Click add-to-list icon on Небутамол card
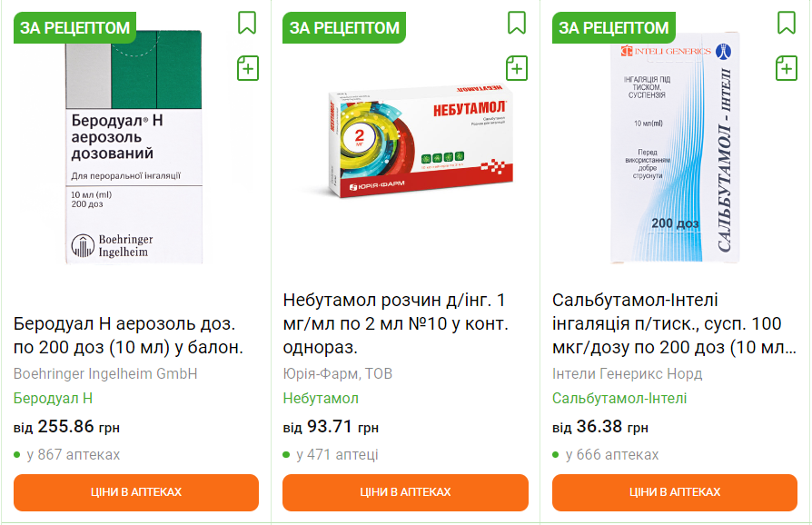812x525 pixels. [x=517, y=67]
